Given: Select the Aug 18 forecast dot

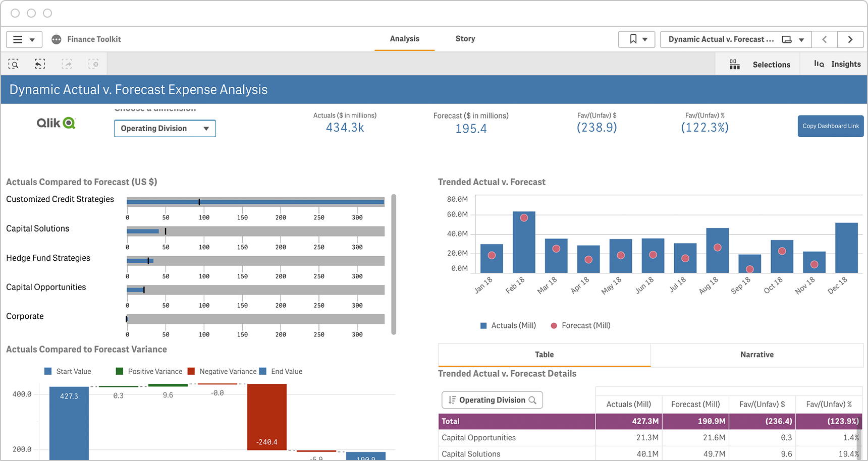Looking at the screenshot, I should [717, 248].
